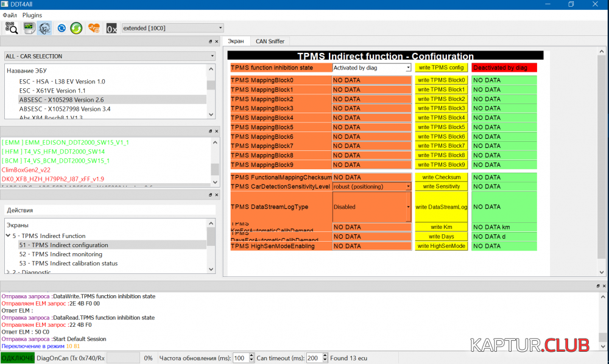Toggle the expert mode icon in toolbar

[x=44, y=27]
